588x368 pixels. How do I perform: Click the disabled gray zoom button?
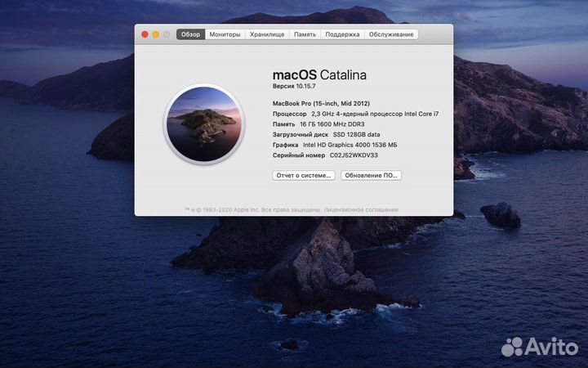pyautogui.click(x=167, y=34)
